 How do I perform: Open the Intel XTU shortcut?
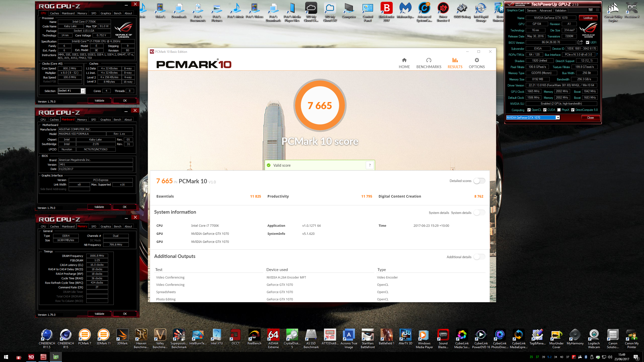(217, 337)
